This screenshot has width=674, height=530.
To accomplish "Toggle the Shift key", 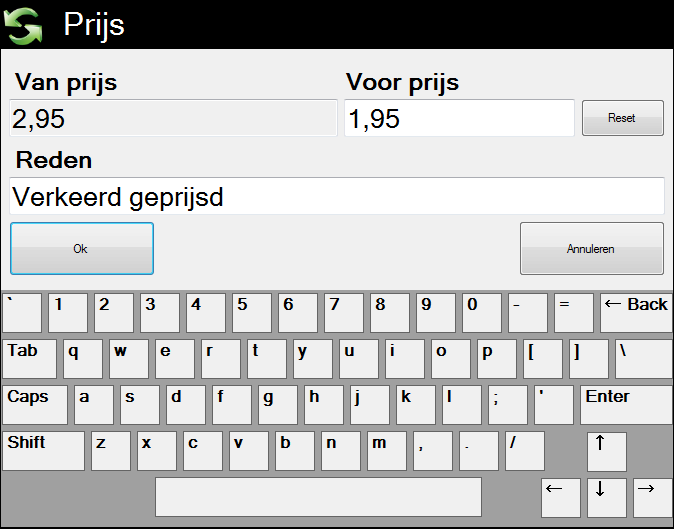I will coord(43,451).
